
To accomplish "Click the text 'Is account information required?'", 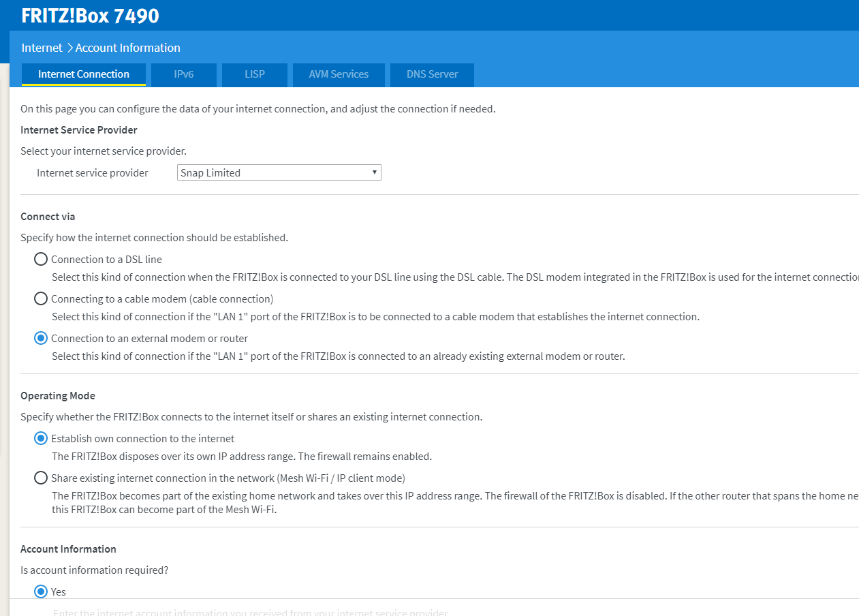I will 94,570.
